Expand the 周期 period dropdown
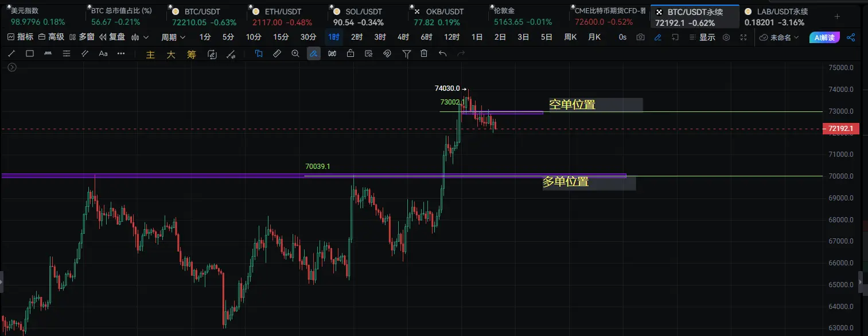Image resolution: width=868 pixels, height=336 pixels. [x=173, y=37]
